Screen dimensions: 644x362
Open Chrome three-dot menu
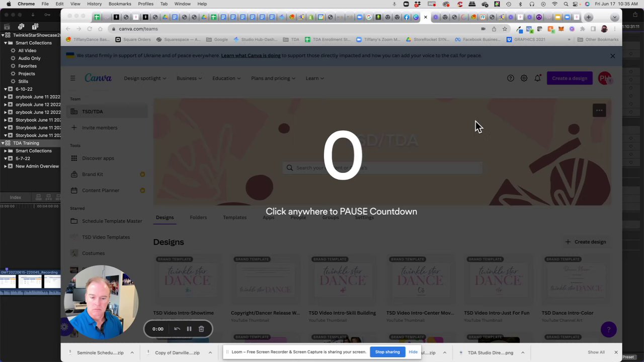[615, 29]
